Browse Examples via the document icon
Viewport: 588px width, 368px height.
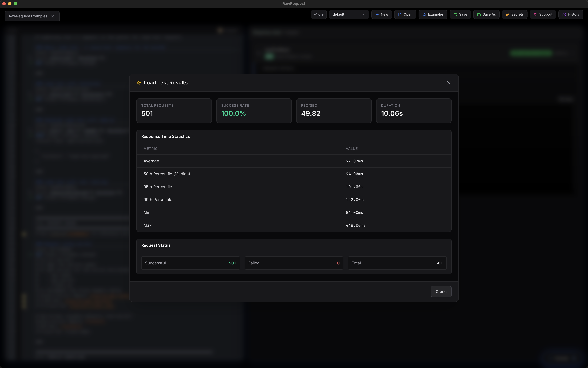coord(424,14)
